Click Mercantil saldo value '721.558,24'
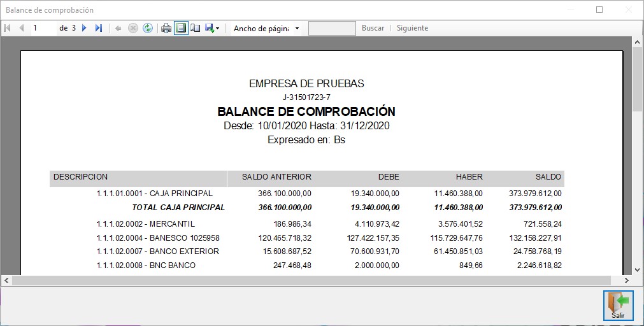The height and width of the screenshot is (326, 644). pyautogui.click(x=543, y=224)
